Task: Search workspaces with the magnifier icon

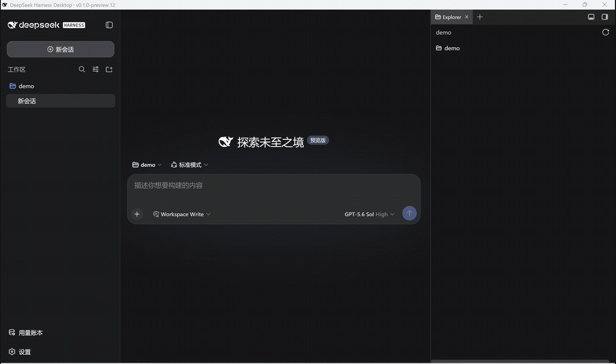Action: click(82, 69)
